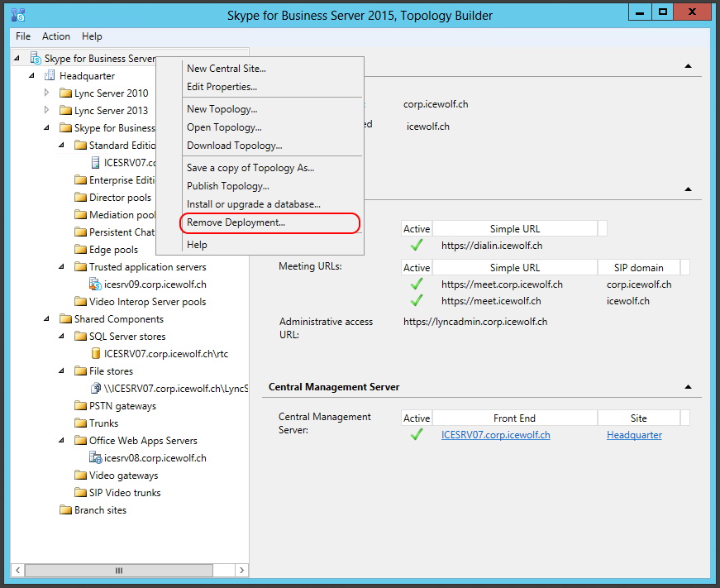Click the icesrv09 trusted application server icon
Screen dimensions: 720x588
95,284
